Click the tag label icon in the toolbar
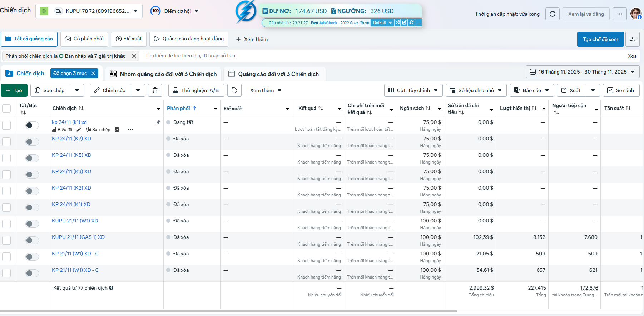This screenshot has width=644, height=316. [x=234, y=90]
